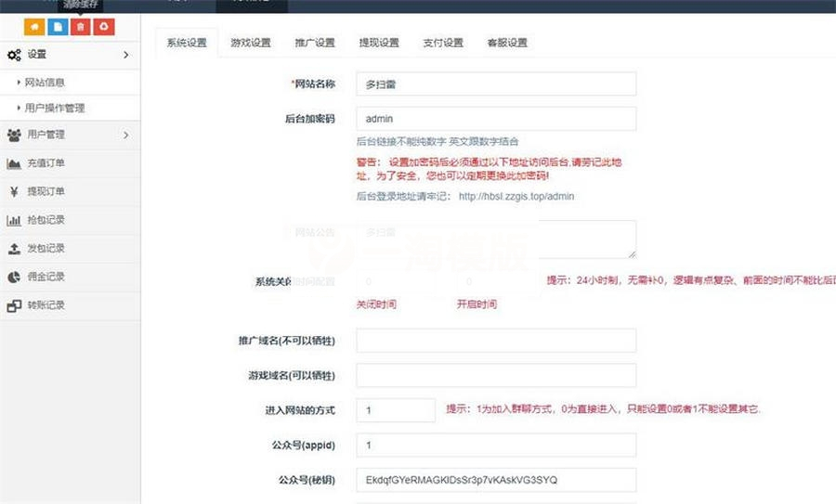Open 佣金记录 in the sidebar
This screenshot has width=836, height=504.
coord(46,277)
